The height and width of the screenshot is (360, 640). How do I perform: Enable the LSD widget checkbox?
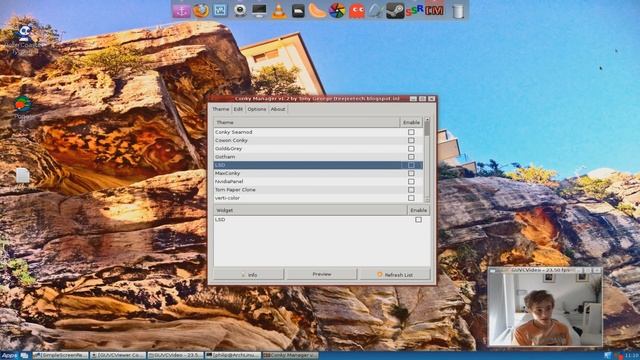pyautogui.click(x=418, y=220)
